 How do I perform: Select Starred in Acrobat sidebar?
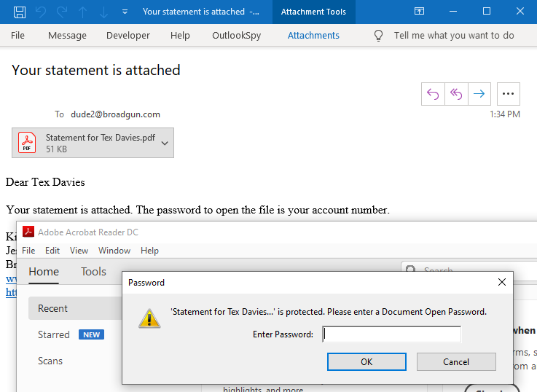(x=54, y=334)
